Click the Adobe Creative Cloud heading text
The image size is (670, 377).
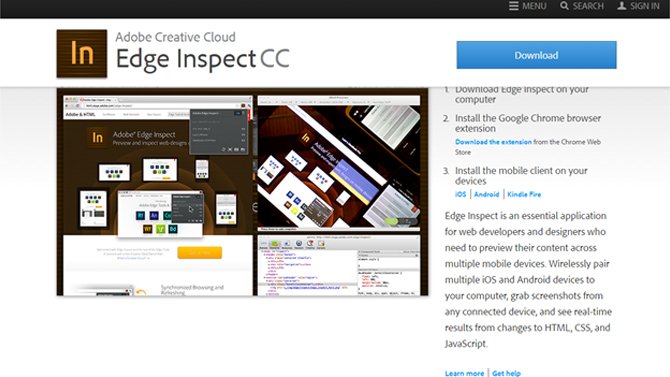pyautogui.click(x=175, y=37)
